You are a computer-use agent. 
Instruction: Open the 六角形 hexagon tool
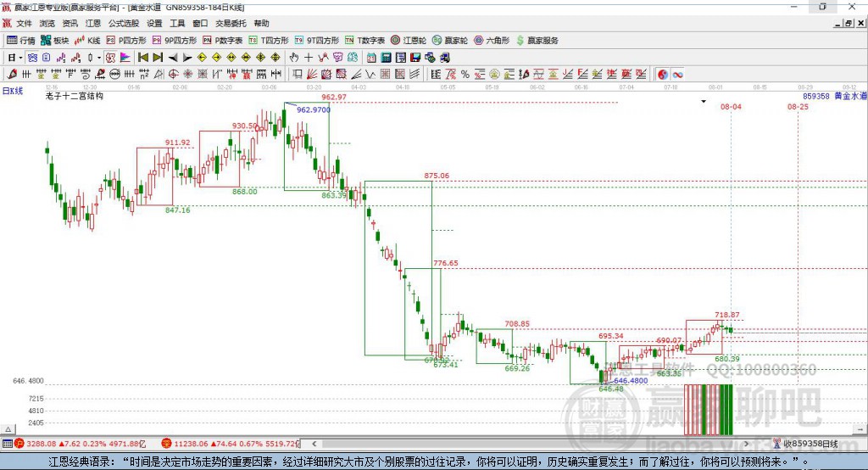[492, 41]
